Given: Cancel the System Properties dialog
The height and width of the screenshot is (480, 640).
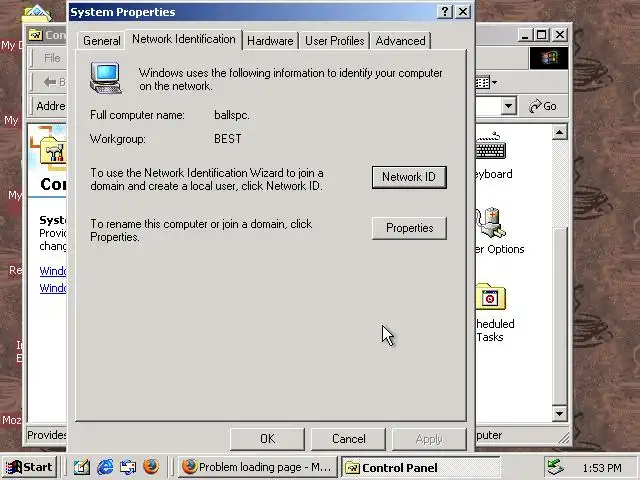Looking at the screenshot, I should click(x=348, y=439).
